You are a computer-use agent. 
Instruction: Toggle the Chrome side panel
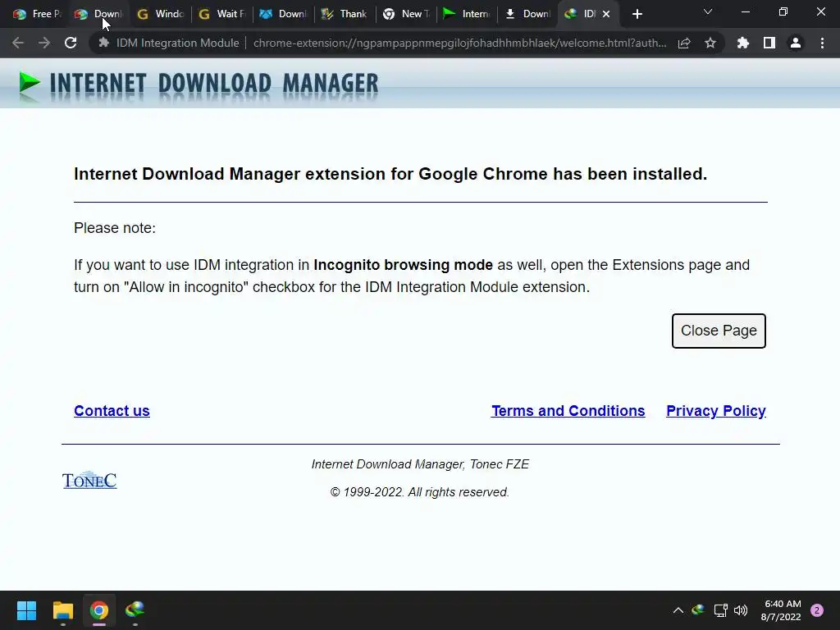click(769, 43)
